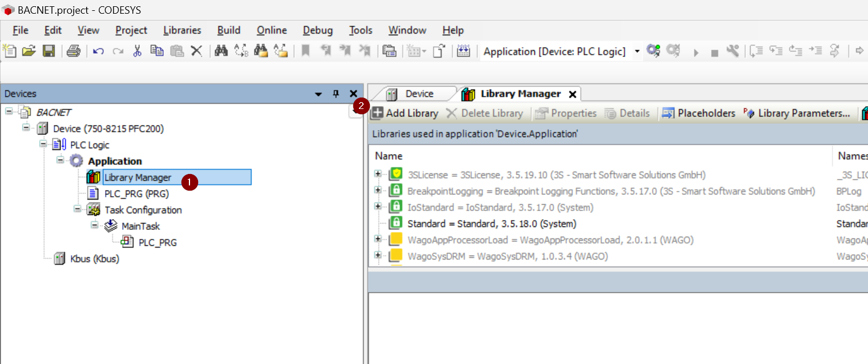Collapse the BACNET project node
Screen dimensions: 868x364
click(x=9, y=111)
